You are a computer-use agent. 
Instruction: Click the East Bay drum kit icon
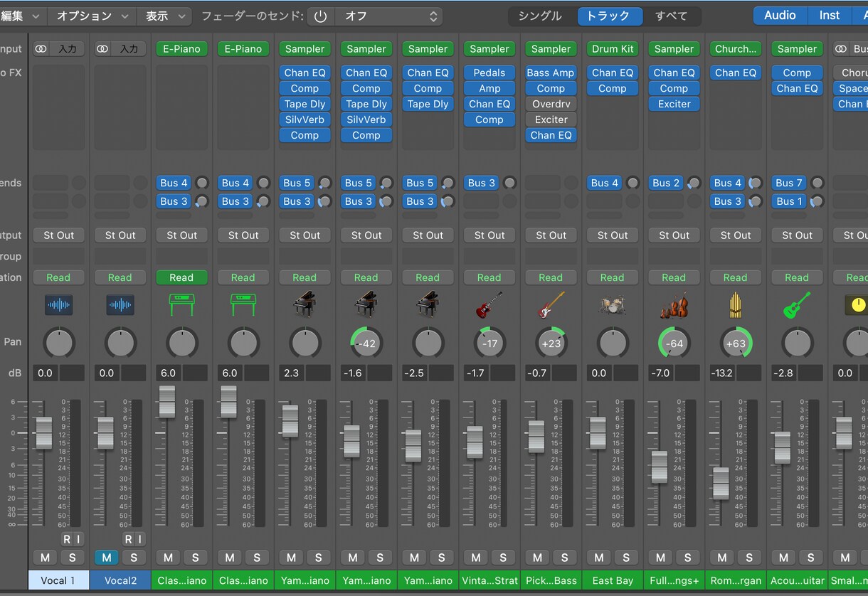click(x=613, y=305)
